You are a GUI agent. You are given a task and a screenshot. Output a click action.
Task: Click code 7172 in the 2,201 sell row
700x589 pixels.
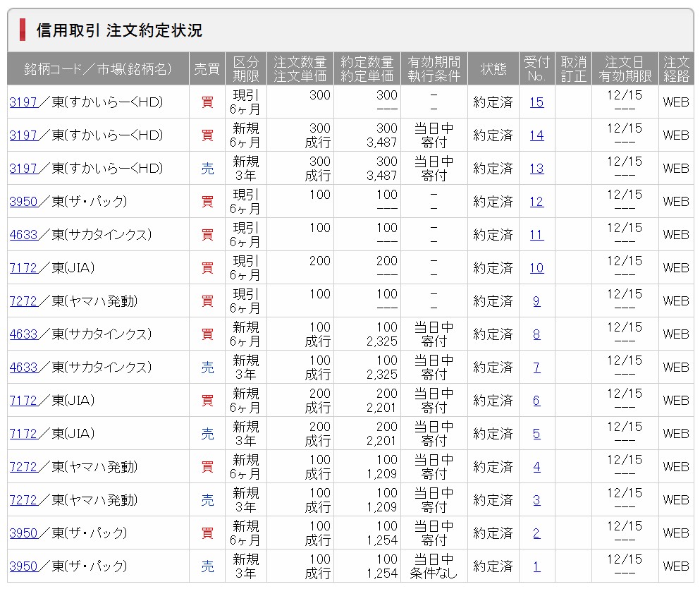23,434
